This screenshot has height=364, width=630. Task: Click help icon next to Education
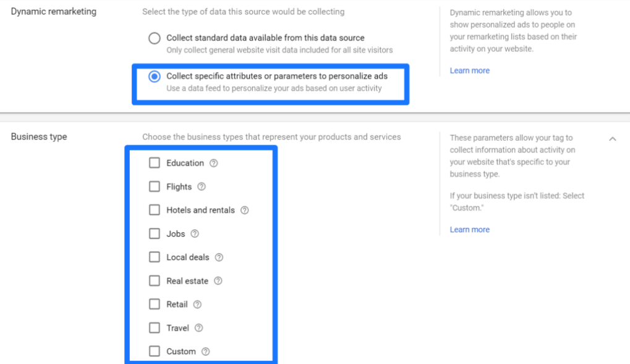tap(214, 163)
